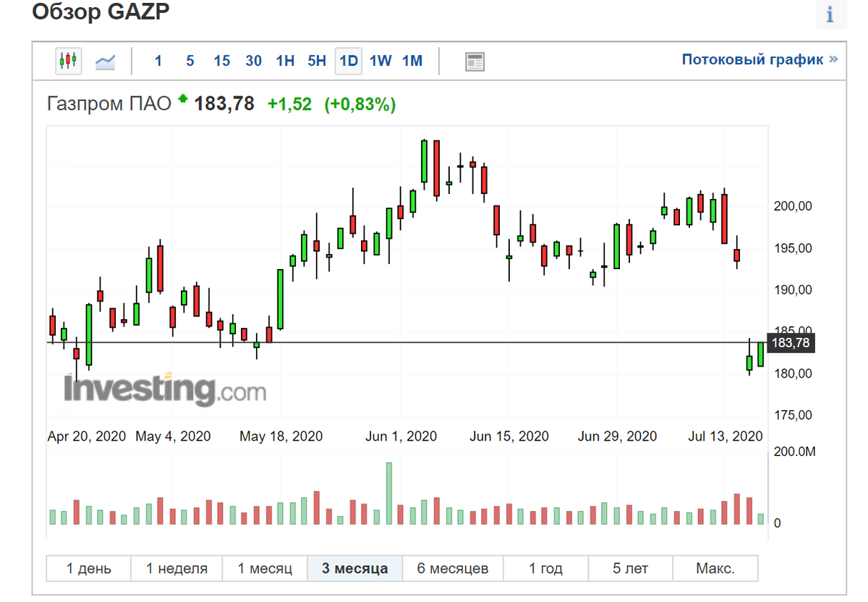Click the May 18, 2020 date label
Viewport: 868px width, 602px height.
pos(281,436)
